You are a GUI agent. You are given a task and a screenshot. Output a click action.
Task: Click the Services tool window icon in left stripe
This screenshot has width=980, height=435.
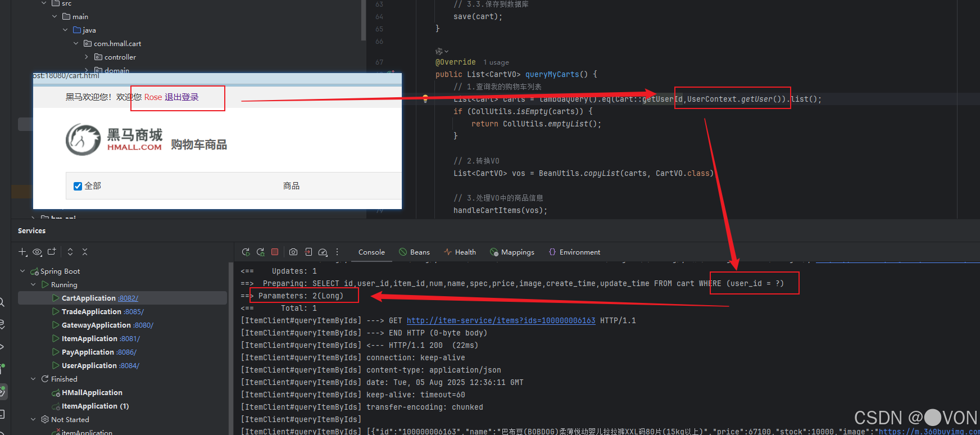(3, 391)
